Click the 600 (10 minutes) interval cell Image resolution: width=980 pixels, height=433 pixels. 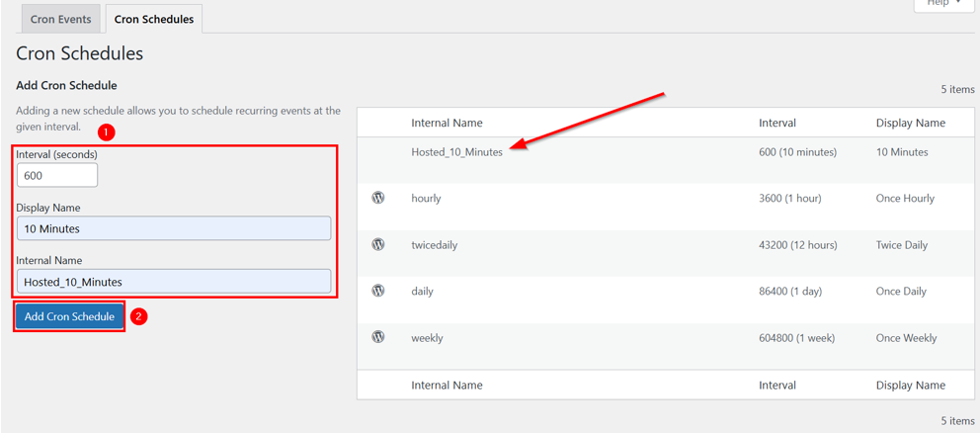tap(797, 152)
